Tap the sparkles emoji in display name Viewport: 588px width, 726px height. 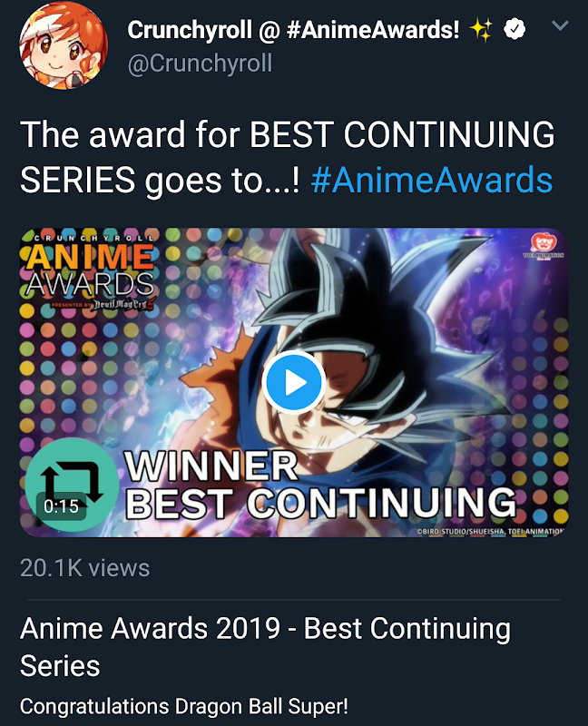[480, 30]
